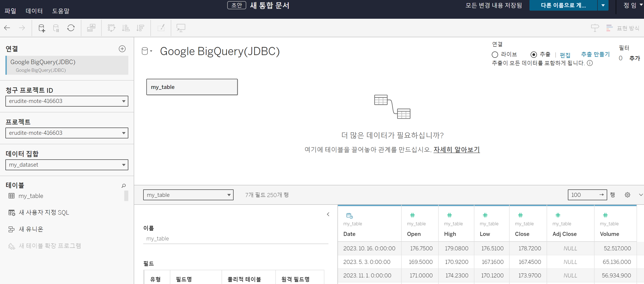Click the 추출 만들기 link
Image resolution: width=644 pixels, height=284 pixels.
coord(595,54)
